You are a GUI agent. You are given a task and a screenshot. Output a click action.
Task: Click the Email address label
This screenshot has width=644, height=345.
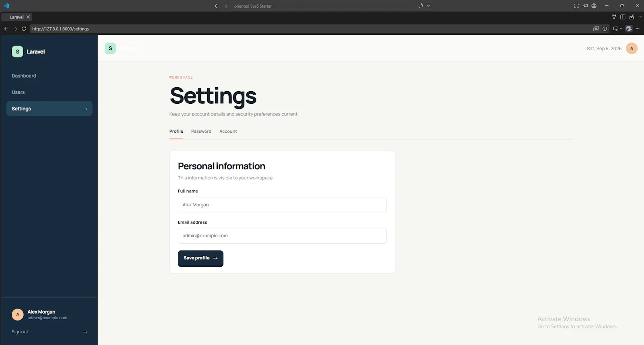click(192, 222)
